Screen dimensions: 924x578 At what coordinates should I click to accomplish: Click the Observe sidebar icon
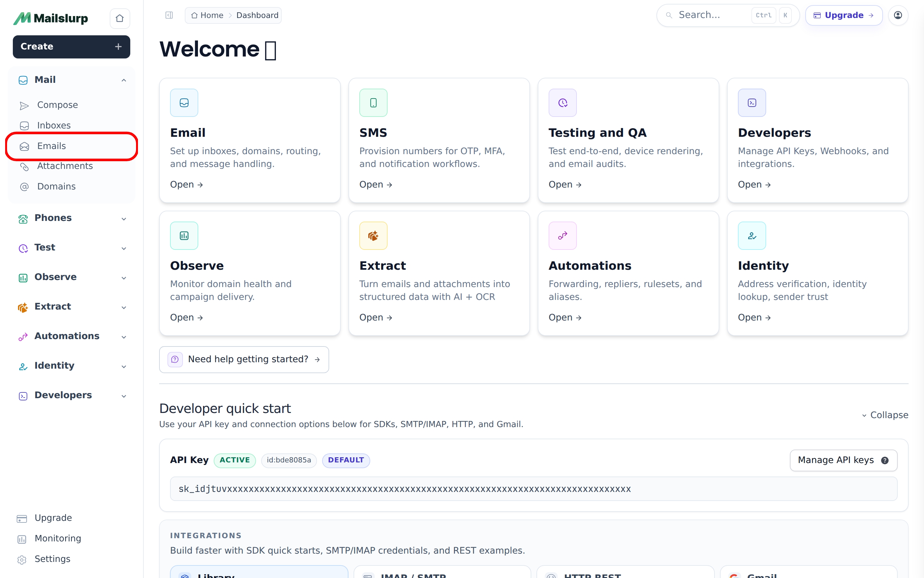23,278
